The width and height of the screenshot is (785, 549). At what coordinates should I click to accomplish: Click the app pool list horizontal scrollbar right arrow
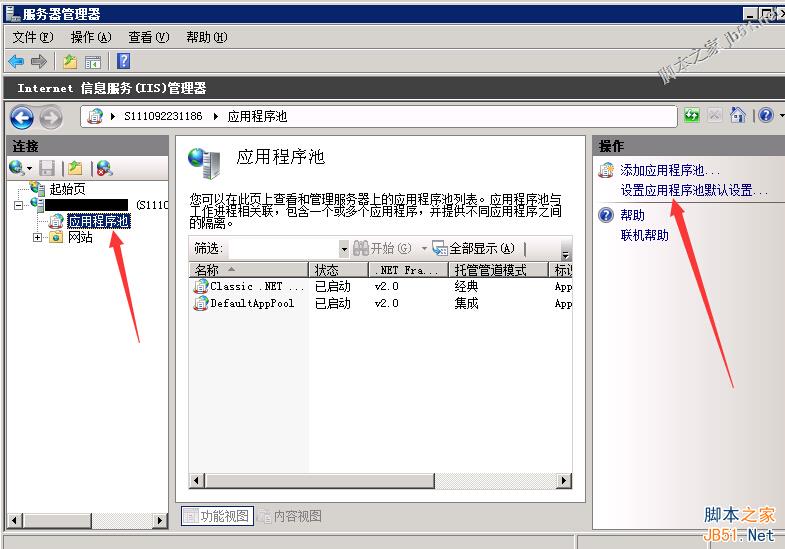565,482
